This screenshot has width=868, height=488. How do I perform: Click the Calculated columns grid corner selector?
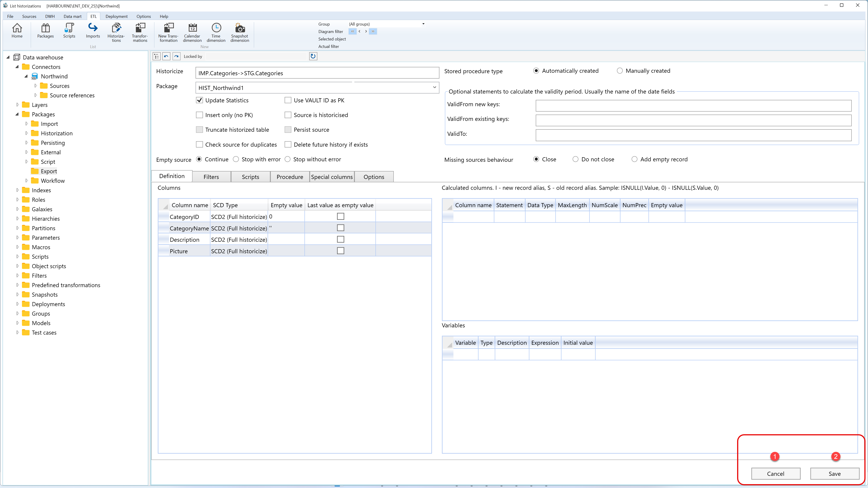point(448,205)
